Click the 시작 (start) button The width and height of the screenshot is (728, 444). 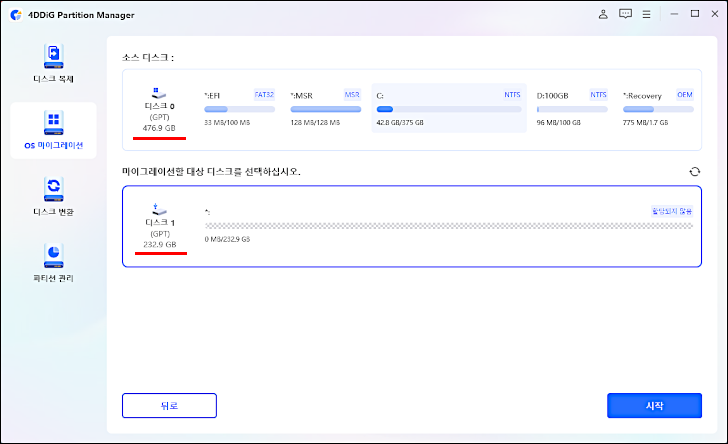(x=654, y=405)
